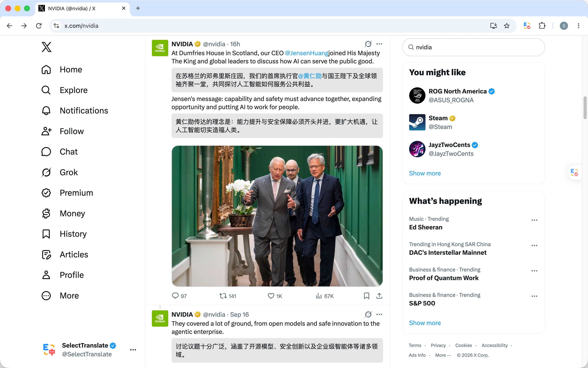Open a new browser tab
The height and width of the screenshot is (368, 588).
tap(138, 8)
